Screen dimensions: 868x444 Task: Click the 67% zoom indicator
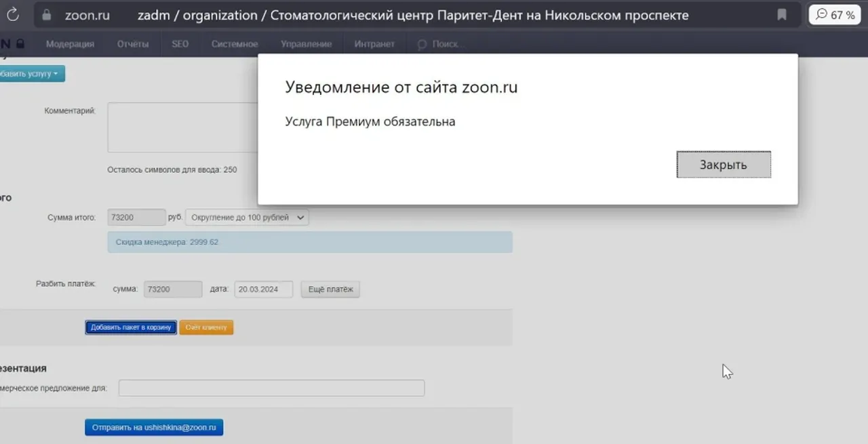pos(835,15)
